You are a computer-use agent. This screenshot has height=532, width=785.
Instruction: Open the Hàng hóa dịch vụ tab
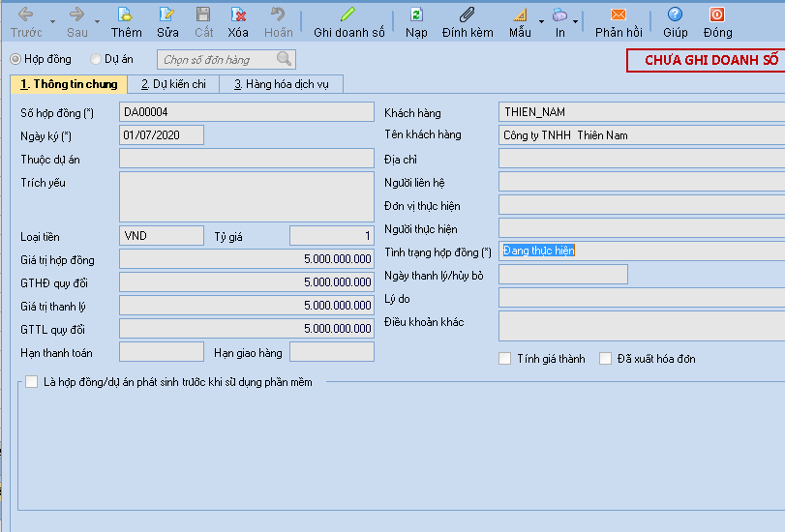pos(281,84)
